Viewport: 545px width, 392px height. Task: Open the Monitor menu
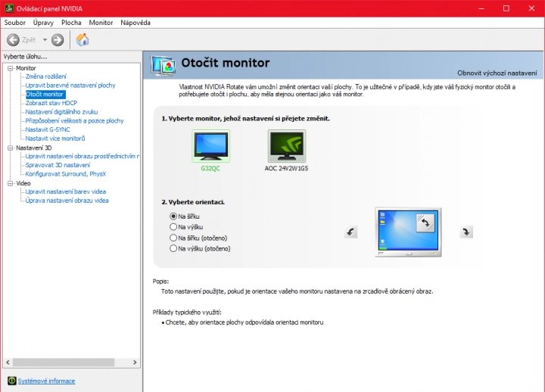click(101, 23)
